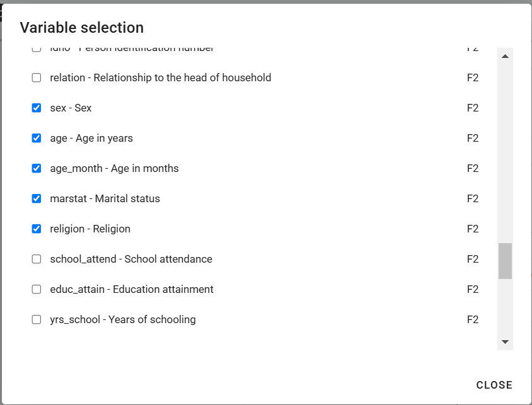Screen dimensions: 532x405
Task: Select the yrs_school Years of schooling checkbox
Action: coord(37,320)
